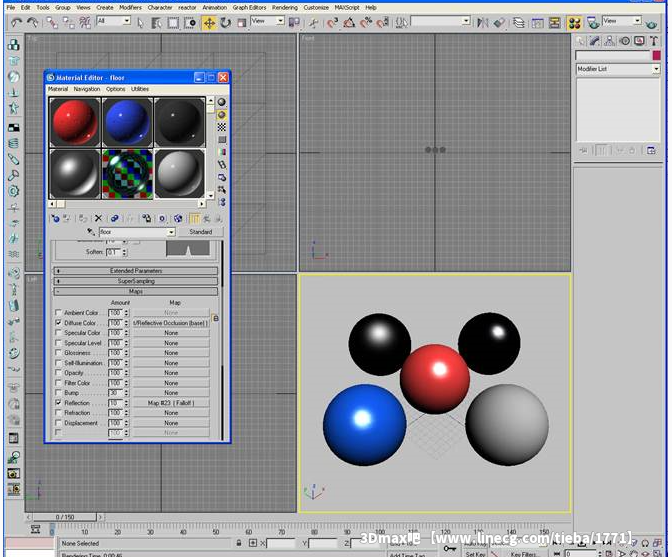This screenshot has width=672, height=557.
Task: Activate Select and Move tool
Action: click(209, 23)
